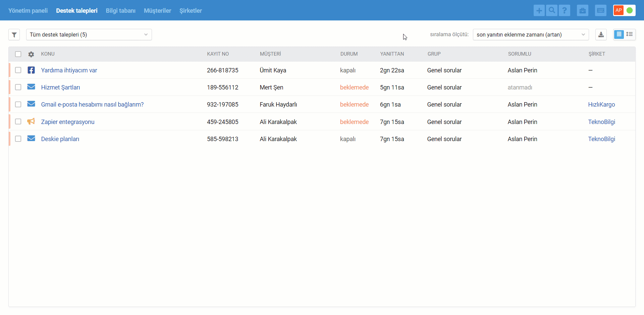Click record number 189-556112

pos(222,87)
